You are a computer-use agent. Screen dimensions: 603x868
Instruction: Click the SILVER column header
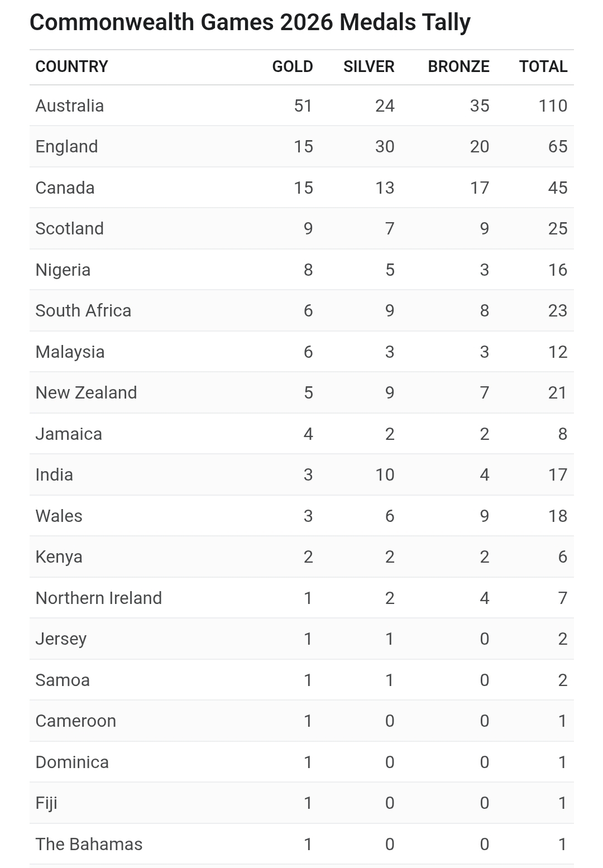[368, 66]
